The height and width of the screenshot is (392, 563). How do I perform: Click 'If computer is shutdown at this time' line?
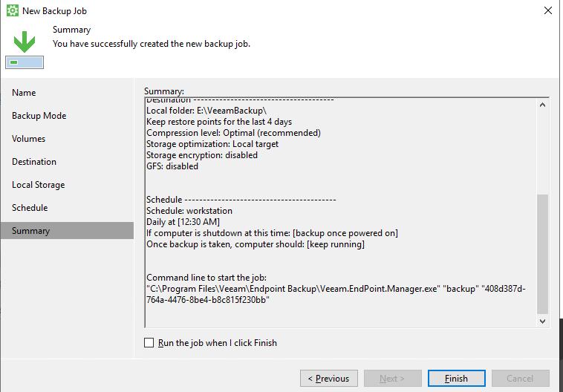coord(272,233)
